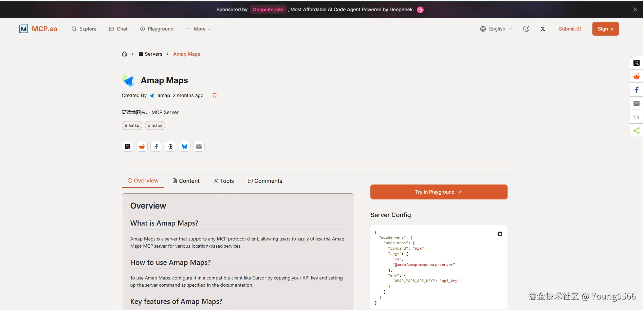Switch to the Tools tab
This screenshot has width=644, height=310.
224,181
